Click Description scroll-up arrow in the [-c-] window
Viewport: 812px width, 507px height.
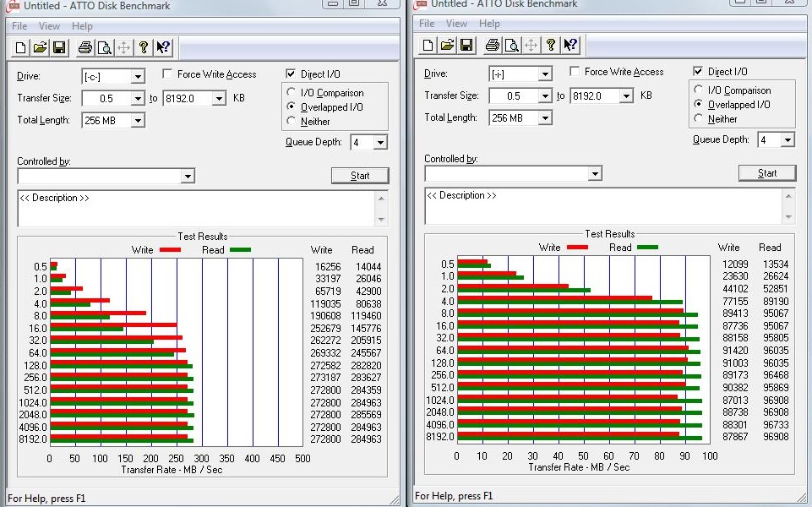pos(382,198)
